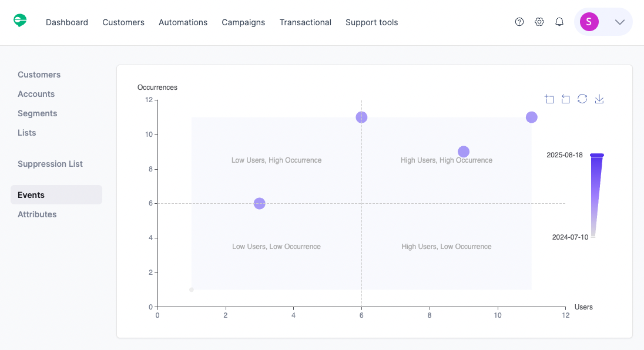
Task: Switch to the Attributes sidebar tab
Action: coord(37,214)
